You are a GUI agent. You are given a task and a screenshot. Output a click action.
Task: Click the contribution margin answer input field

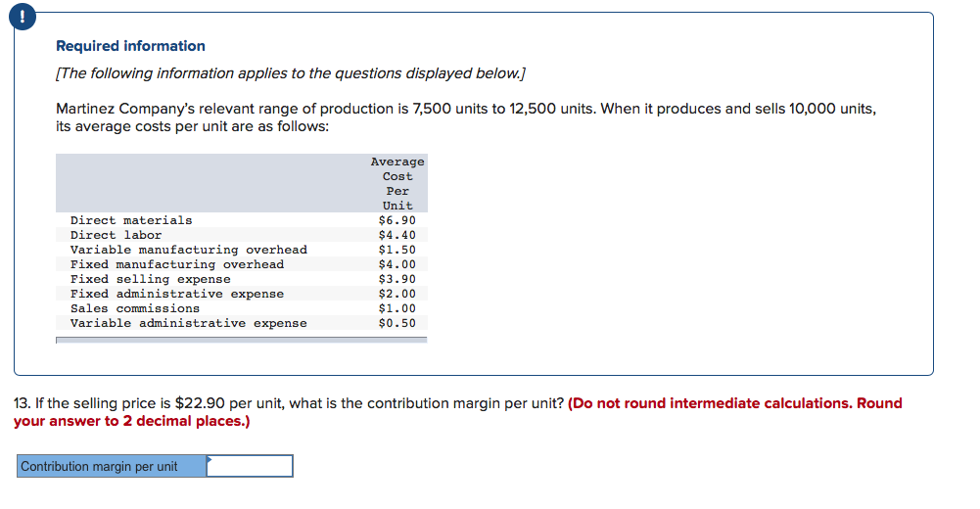tap(250, 466)
